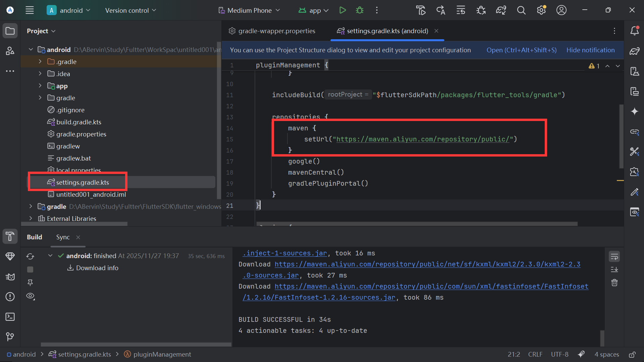Toggle the build view eye options
The height and width of the screenshot is (362, 644).
tap(30, 296)
